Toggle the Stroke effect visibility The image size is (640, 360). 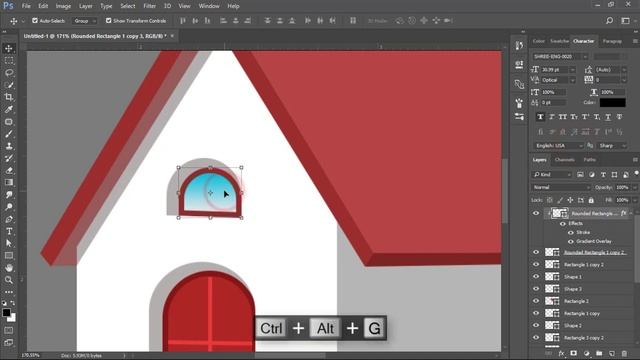pyautogui.click(x=571, y=233)
